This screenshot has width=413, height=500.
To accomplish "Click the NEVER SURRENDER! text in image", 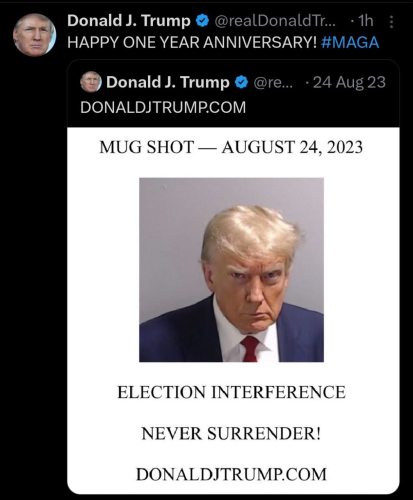I will point(231,434).
